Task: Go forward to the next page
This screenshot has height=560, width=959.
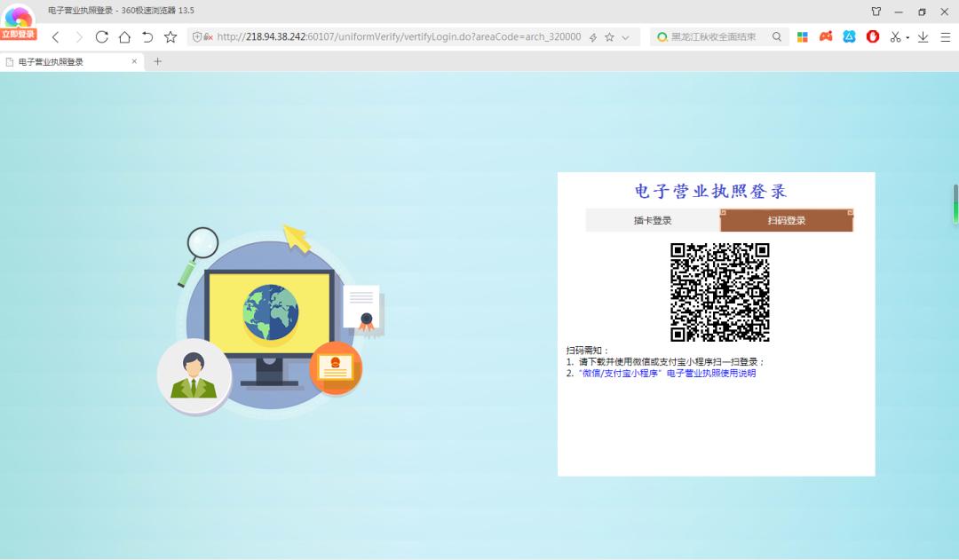Action: pyautogui.click(x=78, y=37)
